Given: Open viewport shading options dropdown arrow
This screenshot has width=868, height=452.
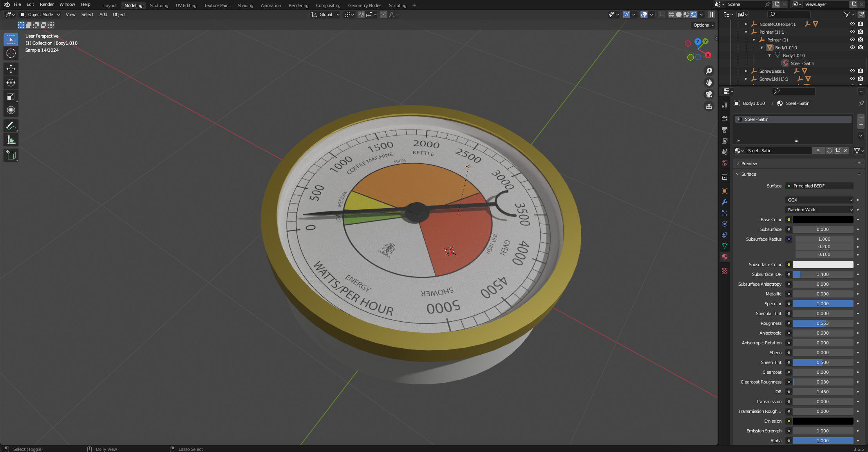Looking at the screenshot, I should pyautogui.click(x=701, y=14).
